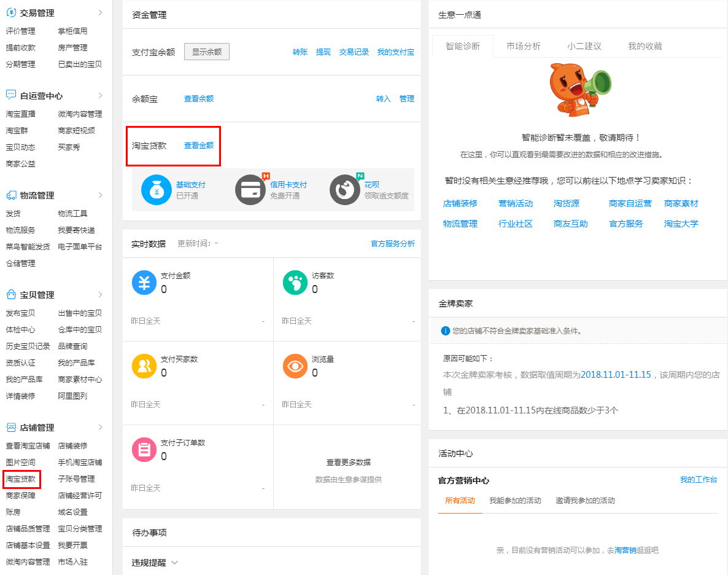Switch to the 小二建议 tab

coord(584,46)
